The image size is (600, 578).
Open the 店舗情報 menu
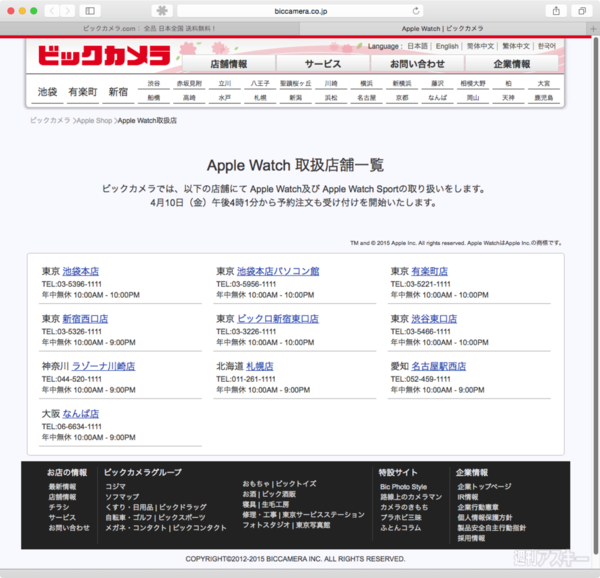click(229, 64)
